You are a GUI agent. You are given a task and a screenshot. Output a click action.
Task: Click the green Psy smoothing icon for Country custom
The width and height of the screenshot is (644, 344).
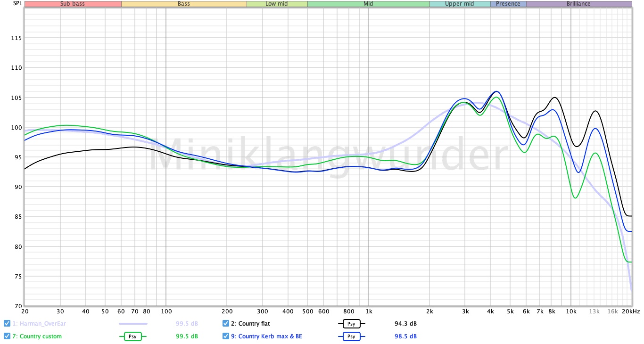(132, 336)
